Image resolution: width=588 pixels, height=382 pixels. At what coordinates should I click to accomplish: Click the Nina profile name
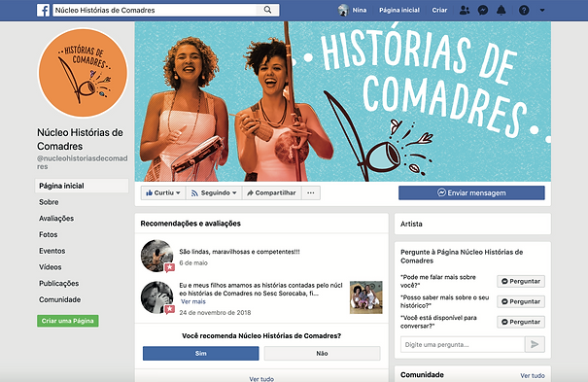pos(360,10)
